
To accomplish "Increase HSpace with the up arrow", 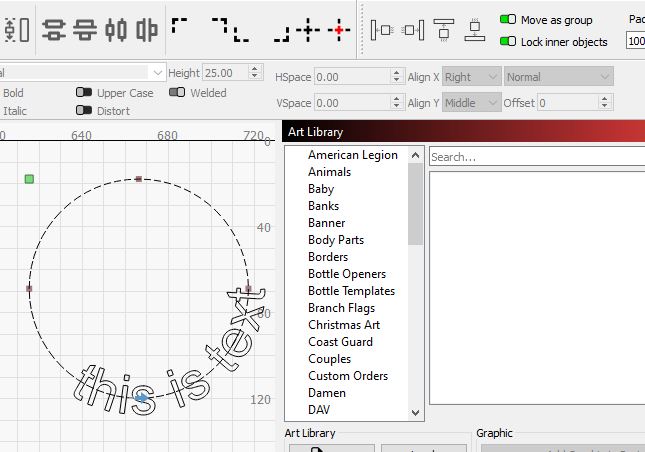I will coord(396,73).
